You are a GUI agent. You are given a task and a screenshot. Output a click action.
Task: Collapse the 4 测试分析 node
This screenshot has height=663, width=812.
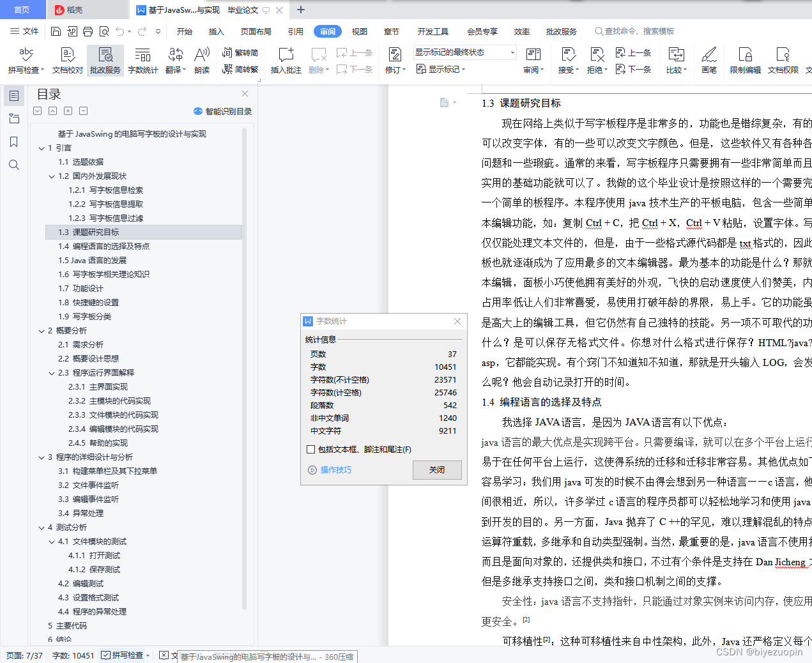[42, 528]
